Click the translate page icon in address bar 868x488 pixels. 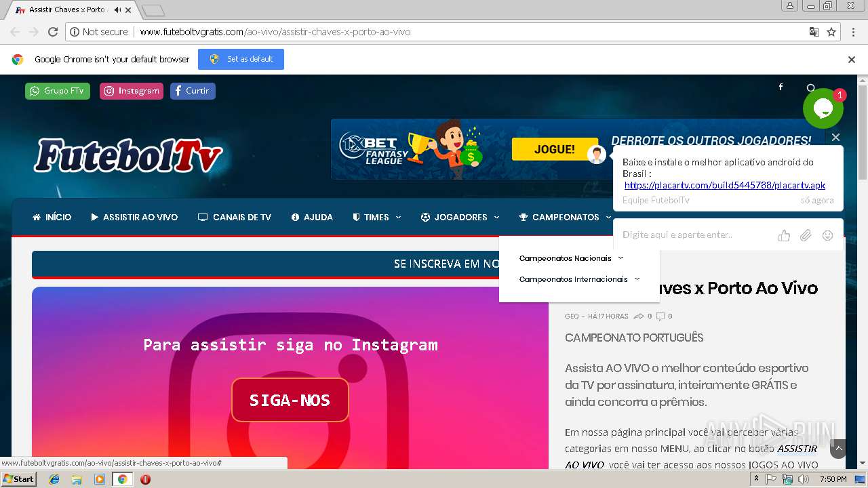[814, 32]
